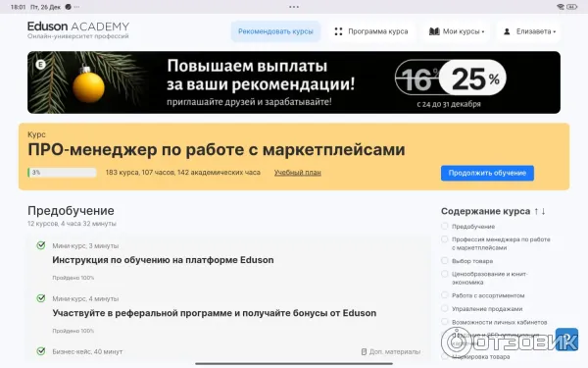Click the user avatar icon beside Елизавета
Screen dimensions: 588x368
pyautogui.click(x=507, y=31)
